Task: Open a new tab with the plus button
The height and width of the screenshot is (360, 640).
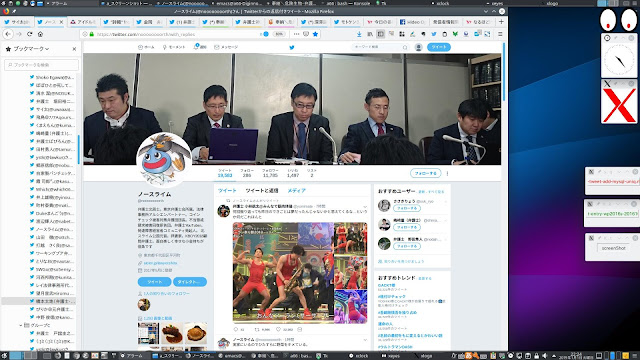Action: coord(501,22)
